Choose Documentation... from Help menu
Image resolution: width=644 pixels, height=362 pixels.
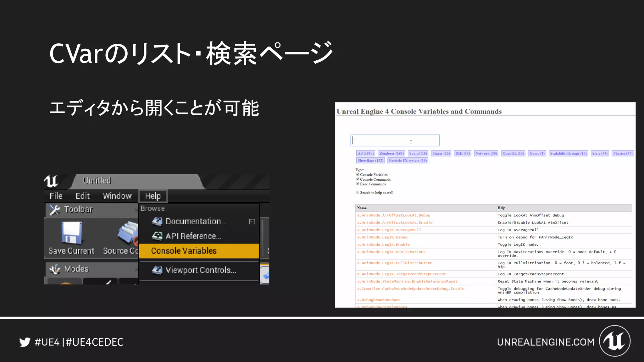[199, 222]
